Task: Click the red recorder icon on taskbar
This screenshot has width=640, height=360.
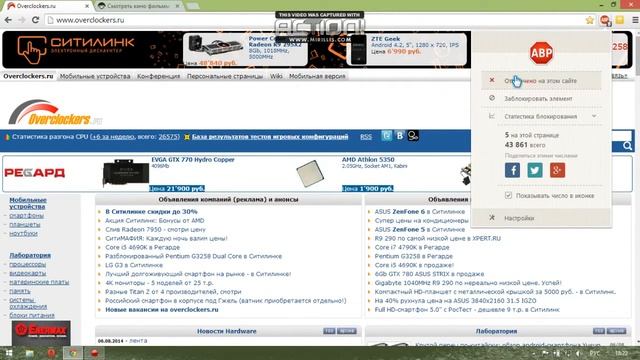Action: [x=94, y=353]
